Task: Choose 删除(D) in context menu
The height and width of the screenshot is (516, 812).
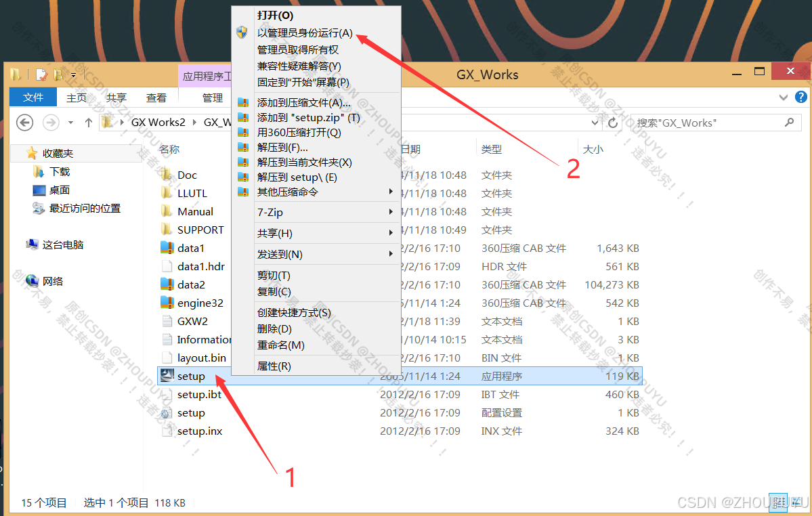Action: pos(274,328)
